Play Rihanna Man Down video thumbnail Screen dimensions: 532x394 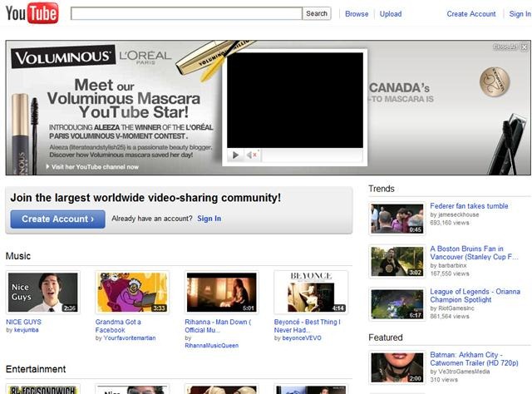221,293
